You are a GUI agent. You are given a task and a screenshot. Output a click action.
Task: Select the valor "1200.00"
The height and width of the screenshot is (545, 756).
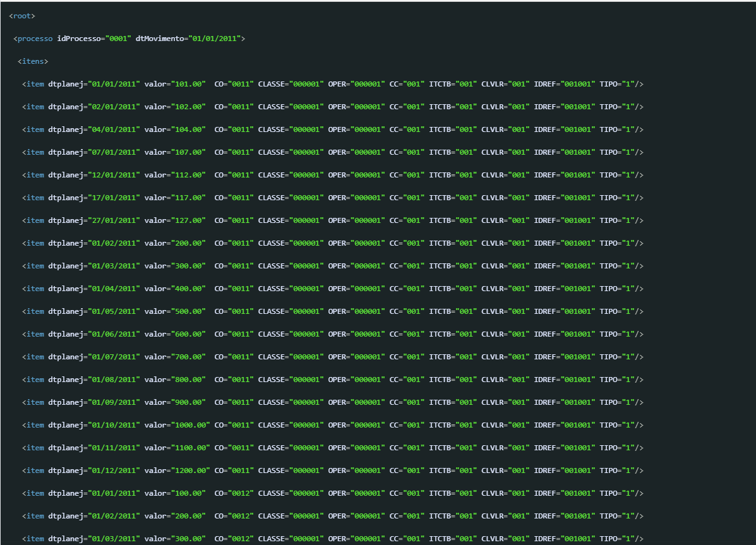[x=191, y=470]
